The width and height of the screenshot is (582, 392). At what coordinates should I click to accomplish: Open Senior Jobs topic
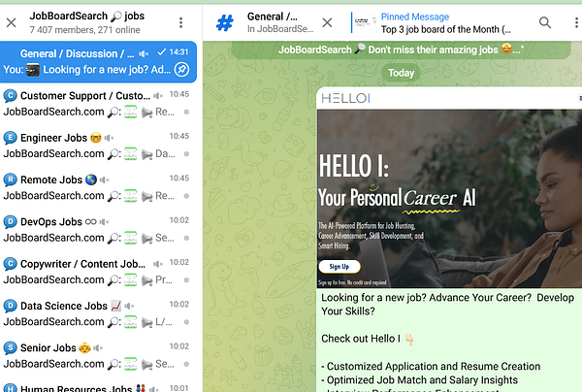tap(98, 355)
